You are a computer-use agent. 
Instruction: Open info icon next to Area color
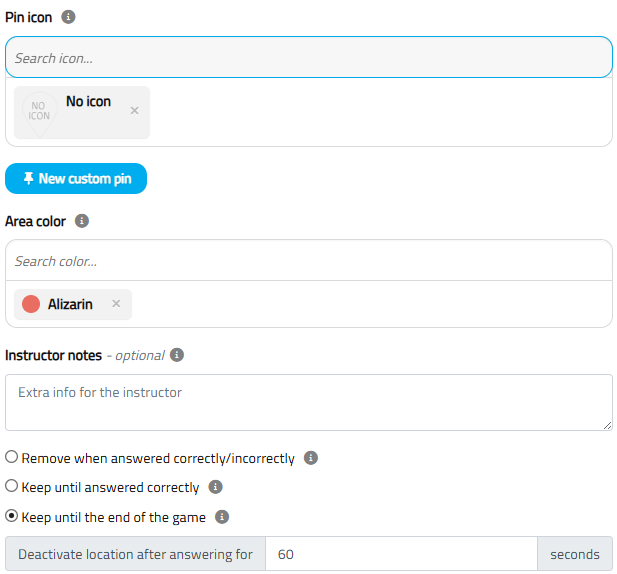[x=82, y=221]
